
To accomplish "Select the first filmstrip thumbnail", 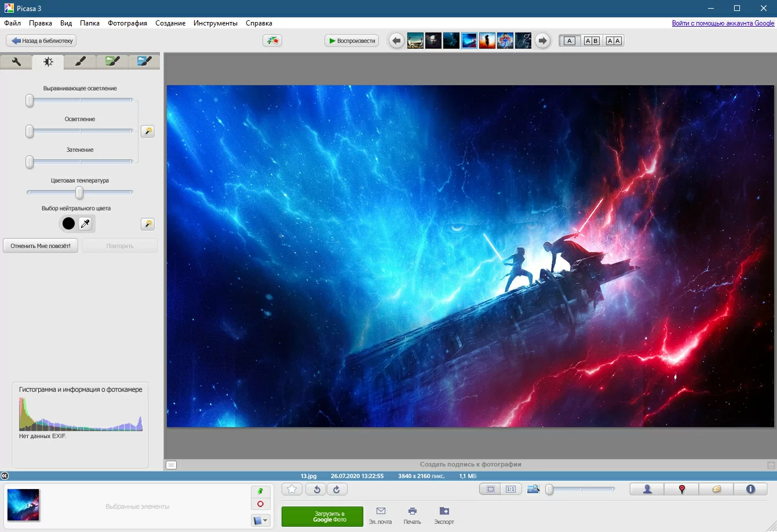I will click(x=415, y=41).
